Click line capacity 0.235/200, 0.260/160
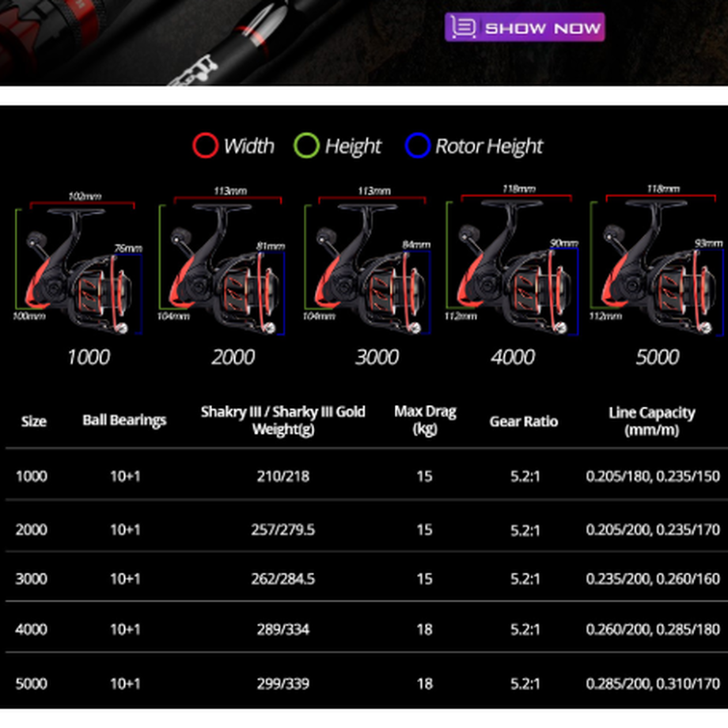728x728 pixels. tap(653, 578)
